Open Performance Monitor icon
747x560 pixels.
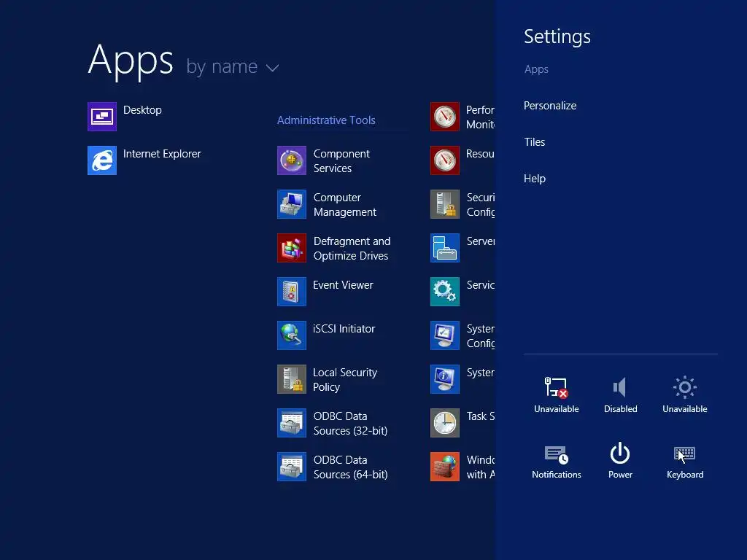tap(445, 117)
